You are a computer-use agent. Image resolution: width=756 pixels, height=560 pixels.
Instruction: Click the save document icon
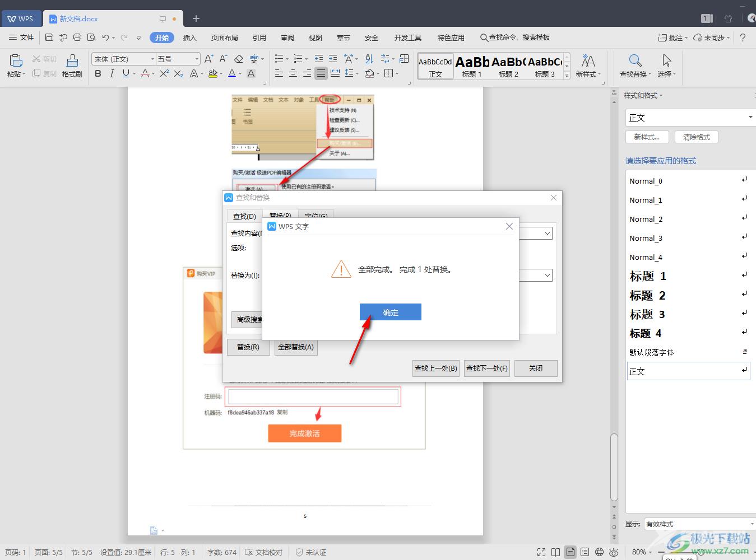coord(49,38)
